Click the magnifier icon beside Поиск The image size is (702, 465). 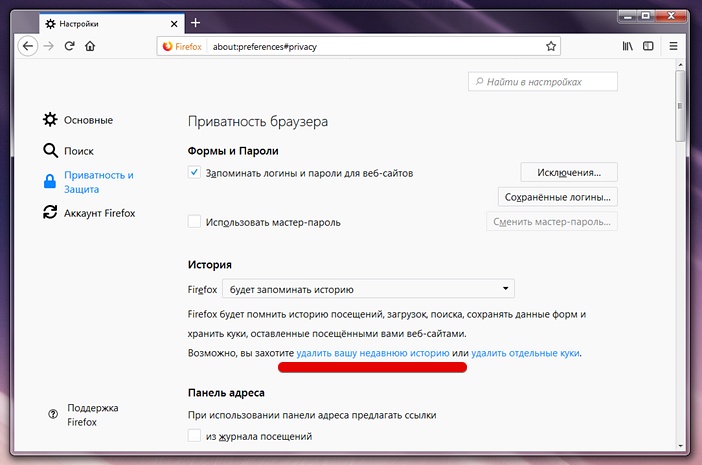click(50, 151)
